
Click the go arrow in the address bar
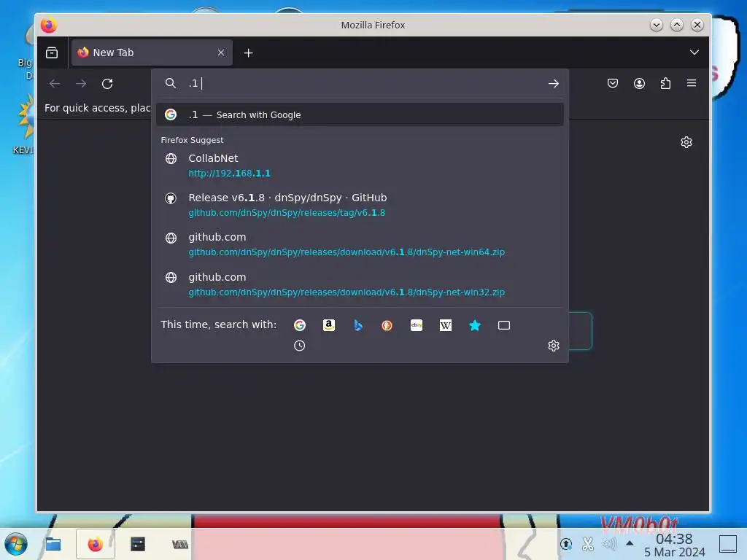(553, 84)
